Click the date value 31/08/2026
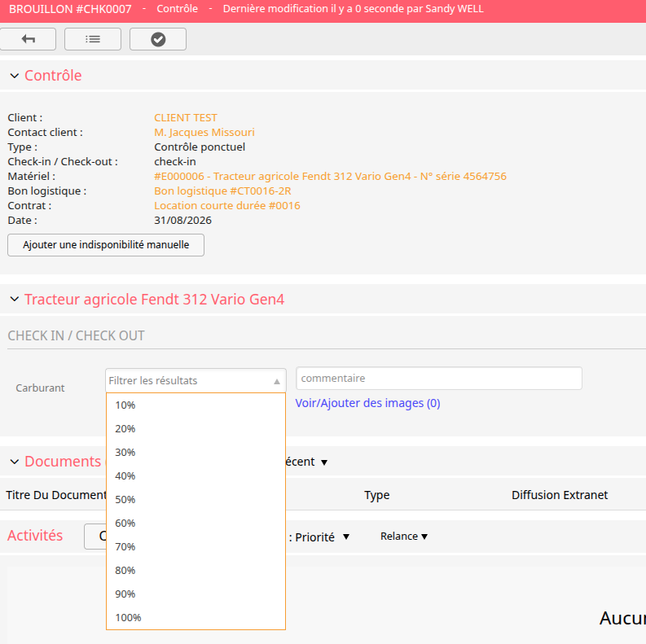646x644 pixels. click(183, 221)
